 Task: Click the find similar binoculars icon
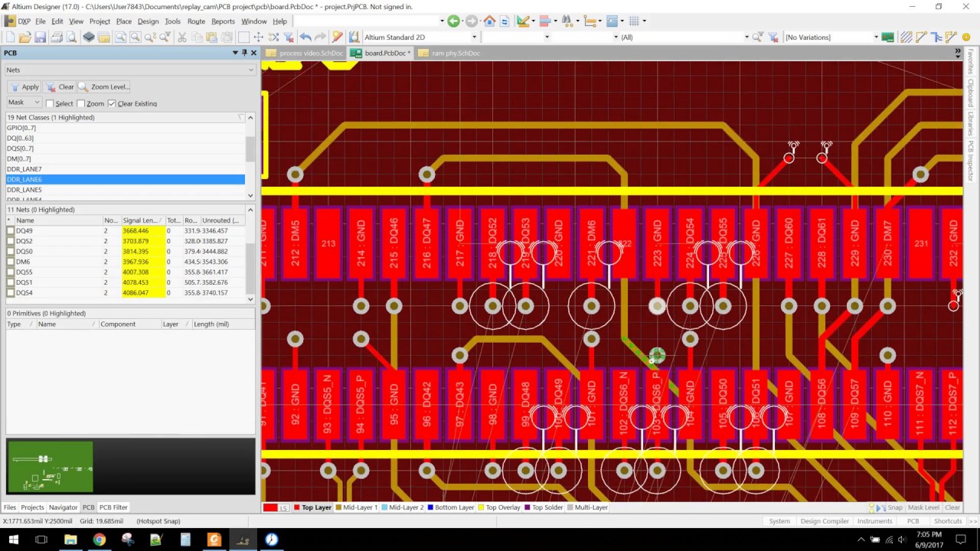(x=567, y=21)
